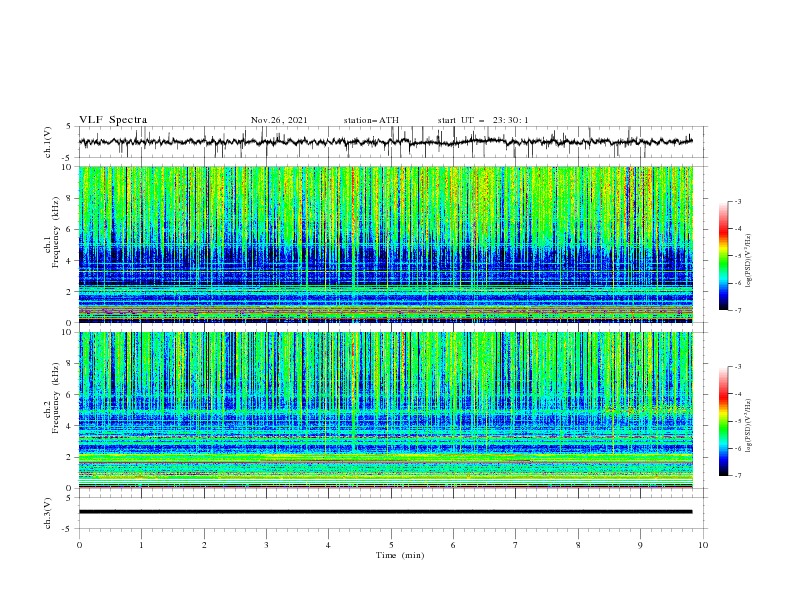Click the "station=ATH" label

(x=371, y=120)
